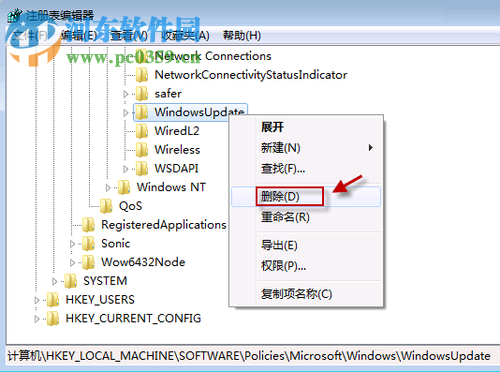Click the 新建(N) submenu arrow

(x=370, y=148)
